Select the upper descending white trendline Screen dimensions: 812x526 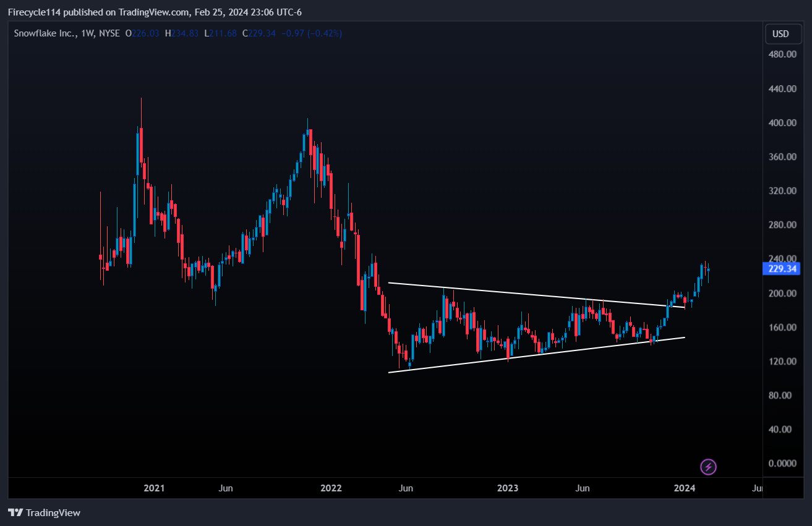[536, 295]
